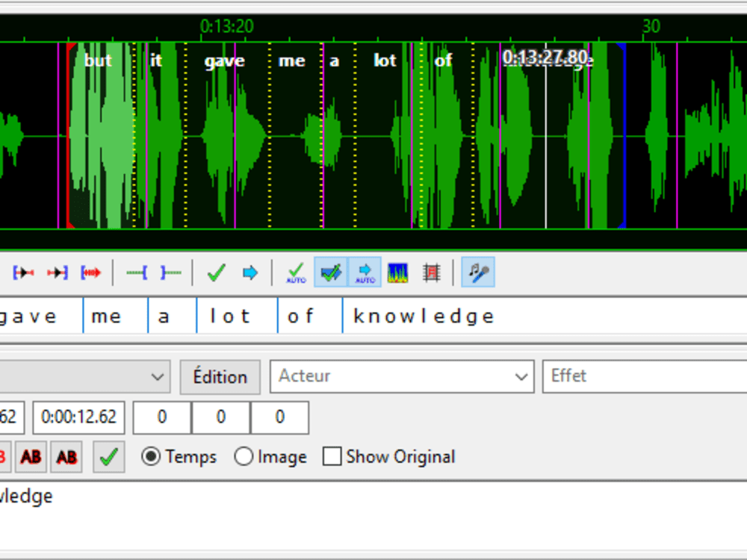Set subtitle start with green line left-bracket icon
Image resolution: width=747 pixels, height=560 pixels.
tap(137, 273)
